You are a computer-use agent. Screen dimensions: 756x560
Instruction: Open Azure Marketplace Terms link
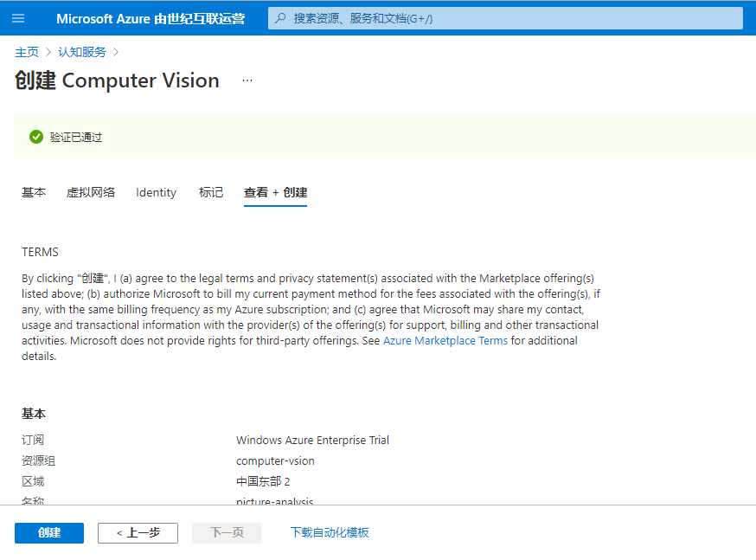[x=445, y=340]
